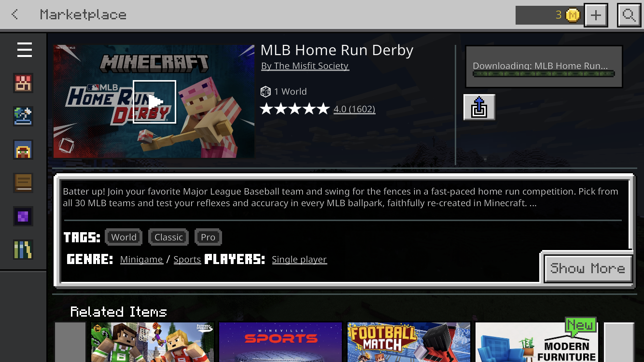This screenshot has width=644, height=362.
Task: Open the brown texture pack sidebar icon
Action: click(23, 183)
